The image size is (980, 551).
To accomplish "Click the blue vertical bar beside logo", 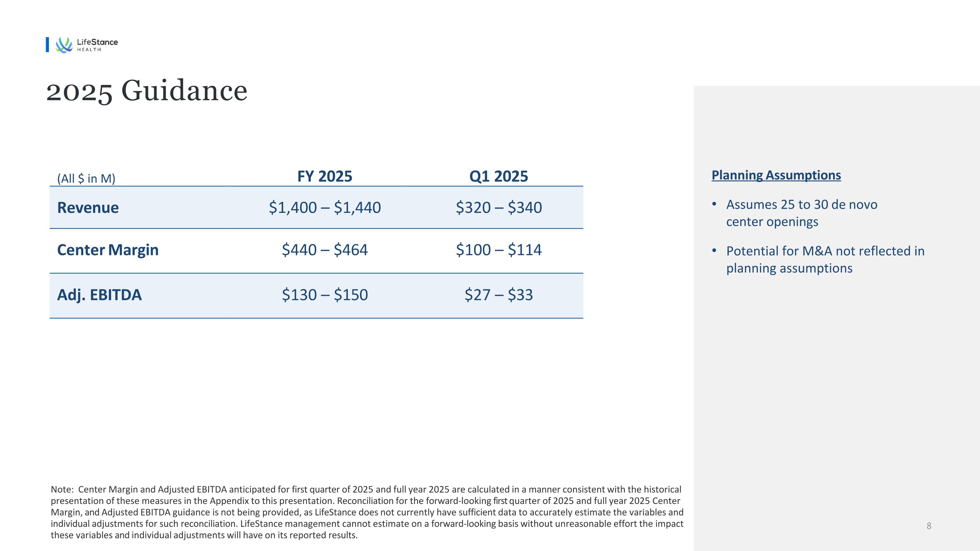I will point(48,44).
